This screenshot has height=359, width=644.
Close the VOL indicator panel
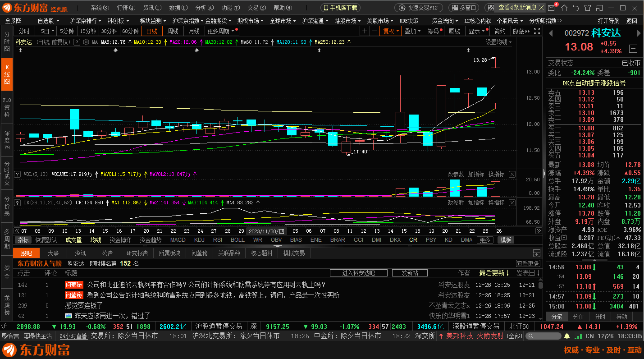pyautogui.click(x=512, y=174)
